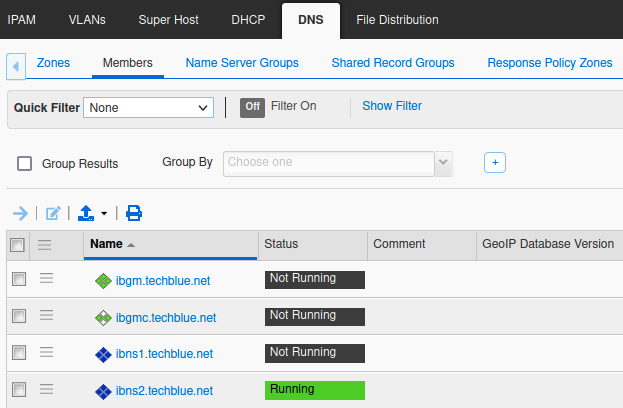623x408 pixels.
Task: Check the box for ibgmc.techblue.net row
Action: point(18,316)
